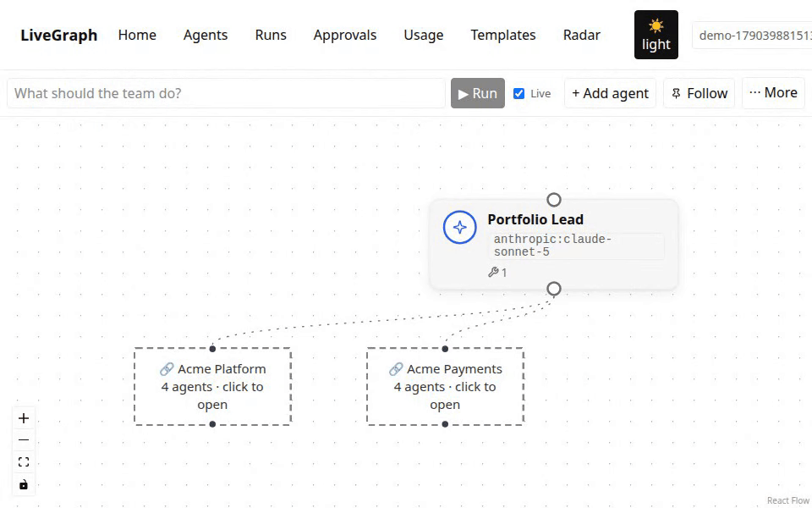Click the bottom handle of Portfolio Lead
Image resolution: width=812 pixels, height=508 pixels.
pyautogui.click(x=553, y=289)
